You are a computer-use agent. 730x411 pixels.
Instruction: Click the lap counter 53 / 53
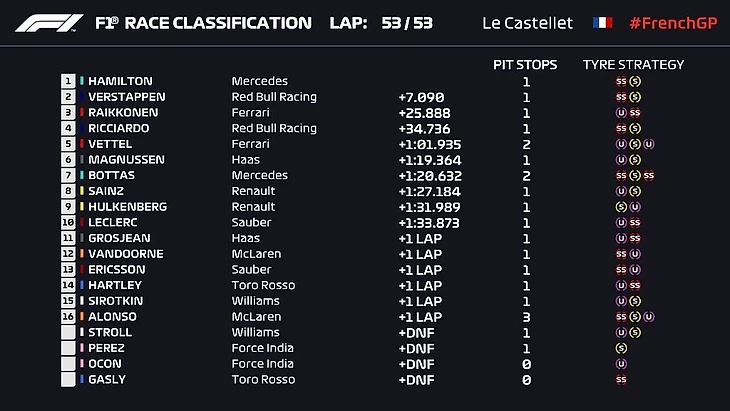(407, 22)
